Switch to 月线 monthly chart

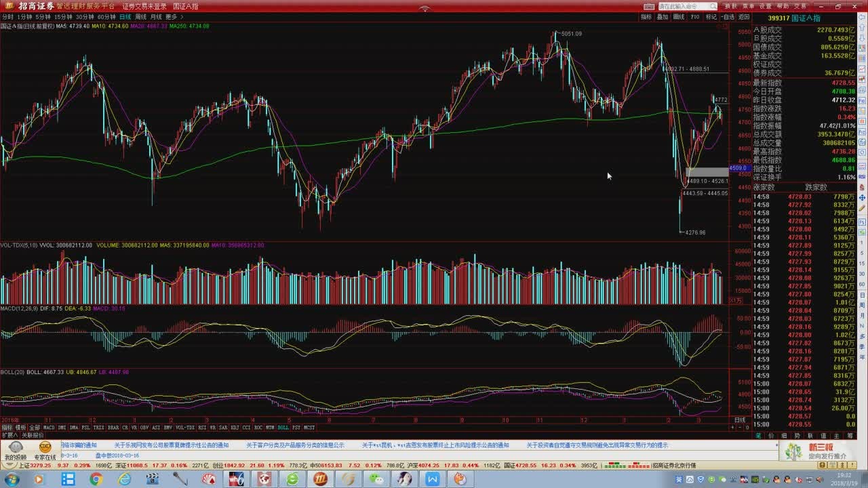156,17
